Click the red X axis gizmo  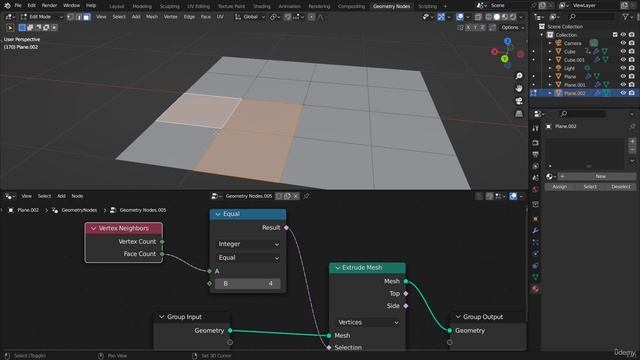click(x=495, y=52)
